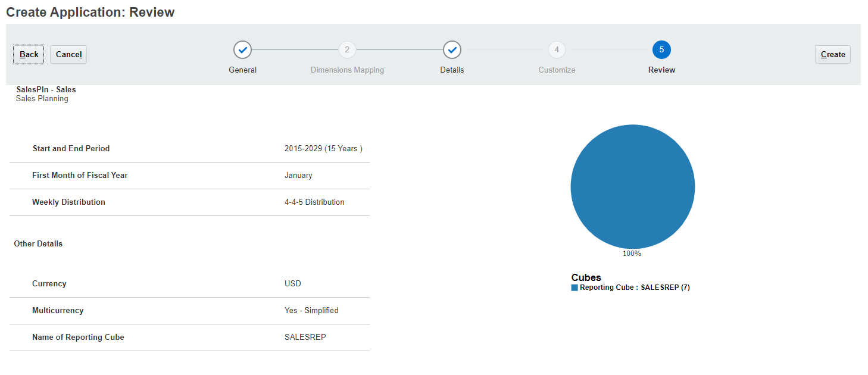Open the Dimensions Mapping step label
The image size is (868, 375).
tap(347, 70)
